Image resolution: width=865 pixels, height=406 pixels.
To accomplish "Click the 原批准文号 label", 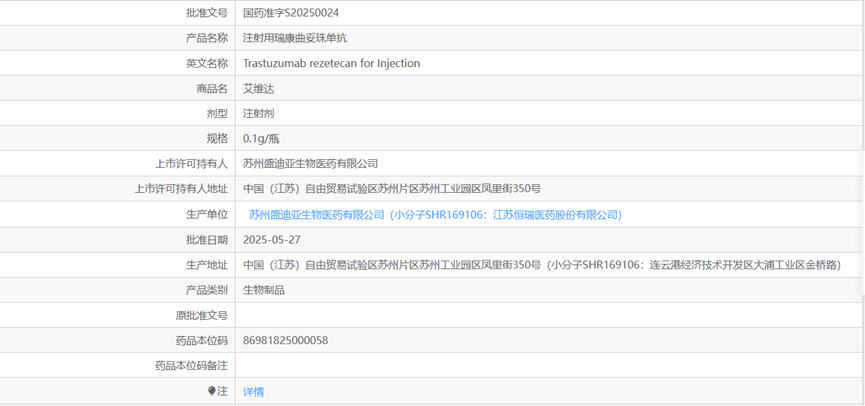I will pos(201,316).
